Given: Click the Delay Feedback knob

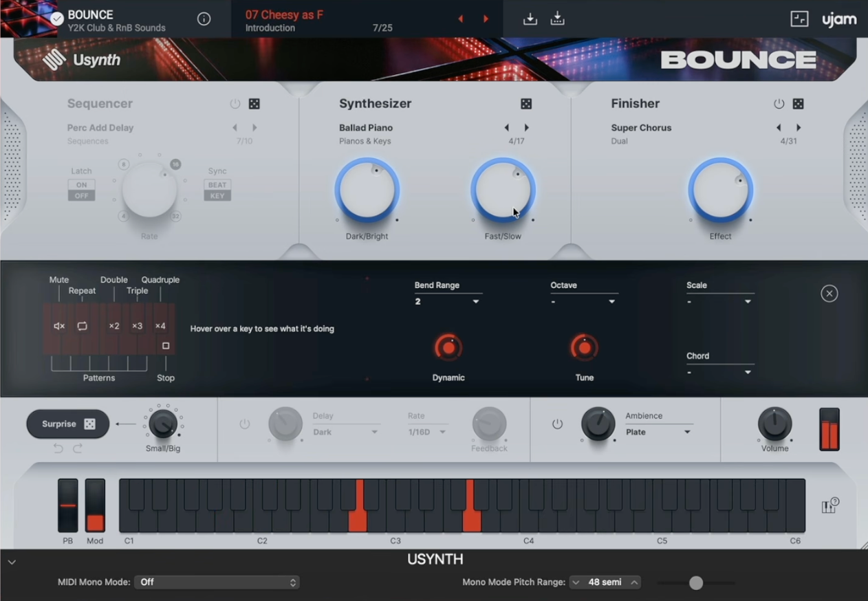Looking at the screenshot, I should coord(489,424).
